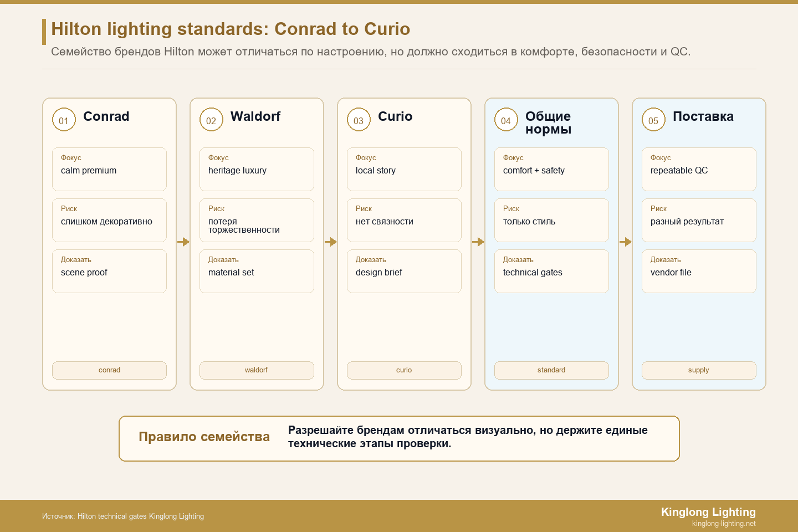This screenshot has height=532, width=798.
Task: Select the waldorf tag pill
Action: 257,370
